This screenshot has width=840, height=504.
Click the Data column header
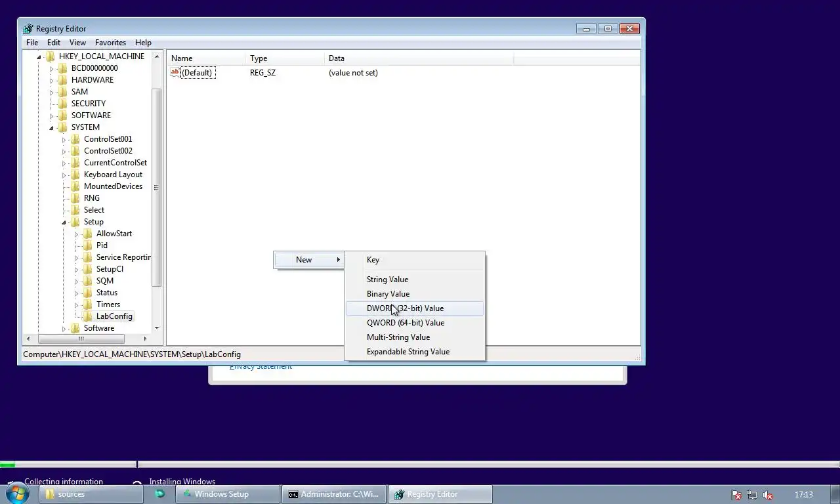[419, 58]
